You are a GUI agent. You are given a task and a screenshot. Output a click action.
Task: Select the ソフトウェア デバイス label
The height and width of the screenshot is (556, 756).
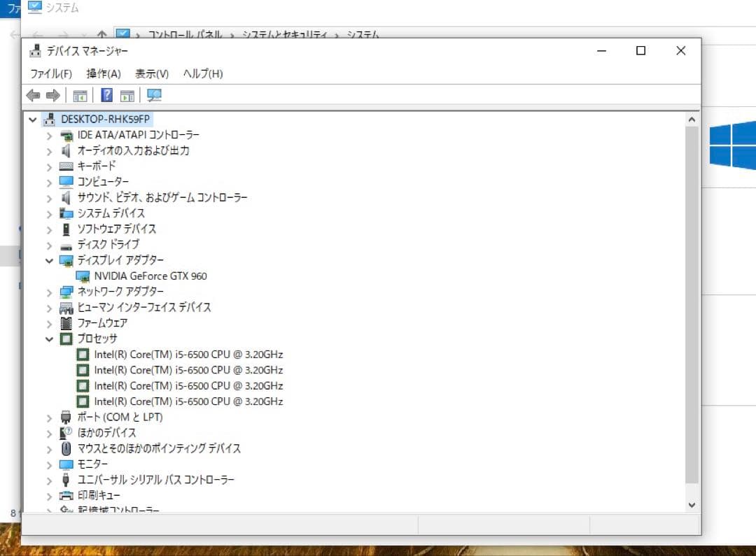point(117,229)
